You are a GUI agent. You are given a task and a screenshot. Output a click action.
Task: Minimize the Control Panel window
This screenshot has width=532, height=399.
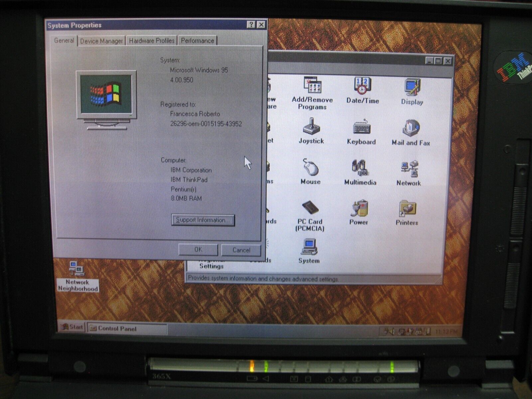tap(430, 61)
